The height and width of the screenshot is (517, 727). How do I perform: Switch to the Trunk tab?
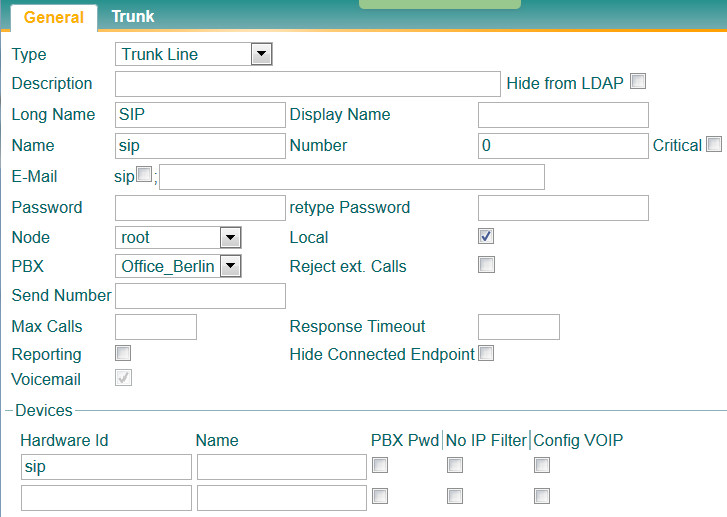132,16
